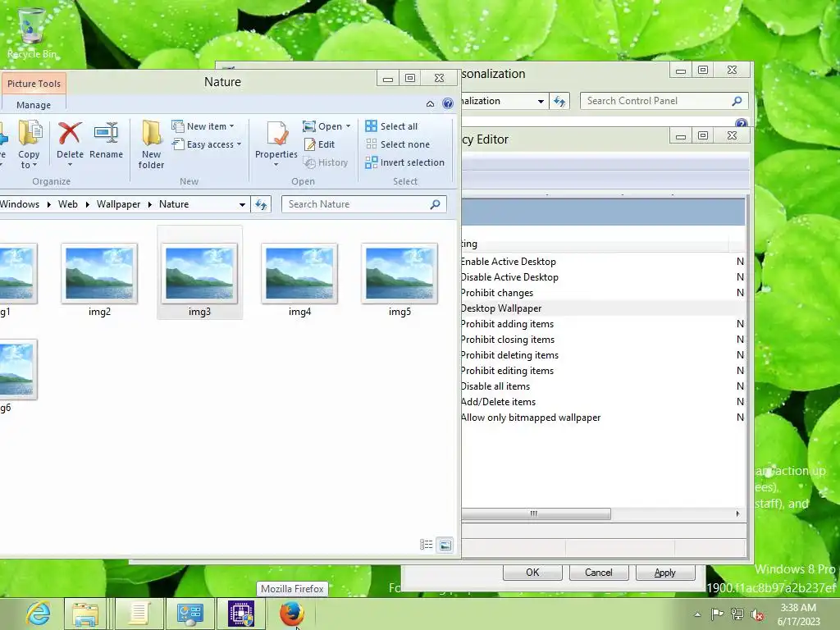Screen dimensions: 840x630
Task: Open the help icon in Nature window
Action: (448, 103)
